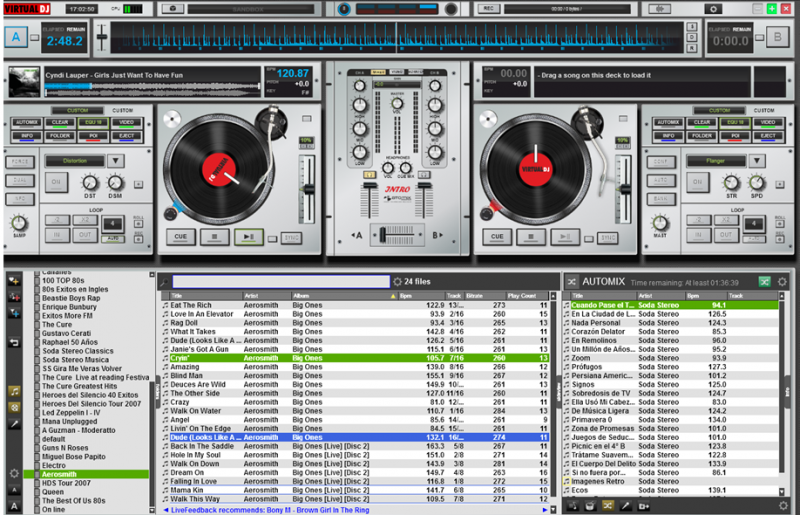Open right deck Flanger effect dropdown arrow

click(757, 161)
